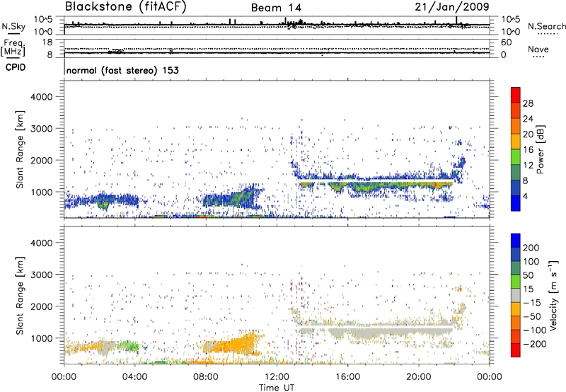Viewport: 566px width, 392px height.
Task: Click the 'Time UT' axis label
Action: point(277,388)
